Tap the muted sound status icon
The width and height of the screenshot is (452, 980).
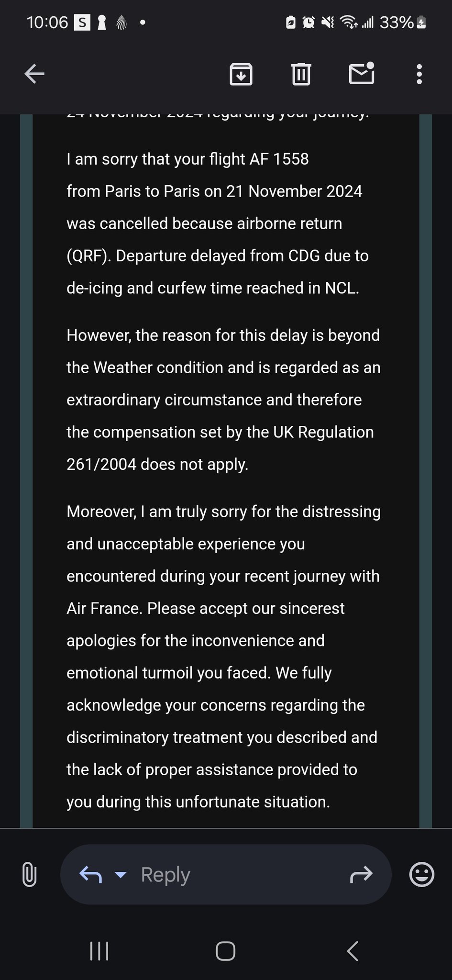(x=328, y=22)
